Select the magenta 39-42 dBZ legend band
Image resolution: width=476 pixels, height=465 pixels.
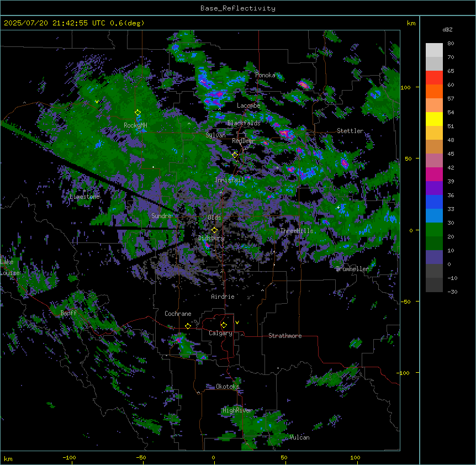[434, 174]
